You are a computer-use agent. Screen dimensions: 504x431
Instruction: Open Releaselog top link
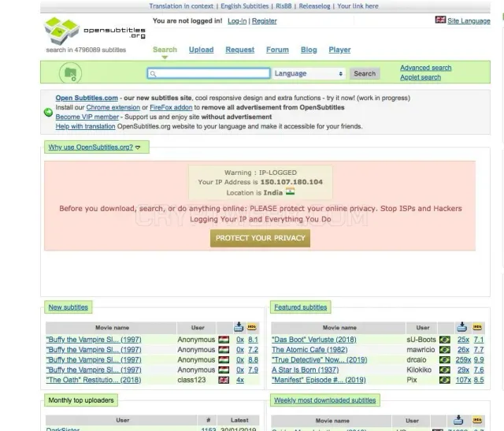[x=314, y=6]
